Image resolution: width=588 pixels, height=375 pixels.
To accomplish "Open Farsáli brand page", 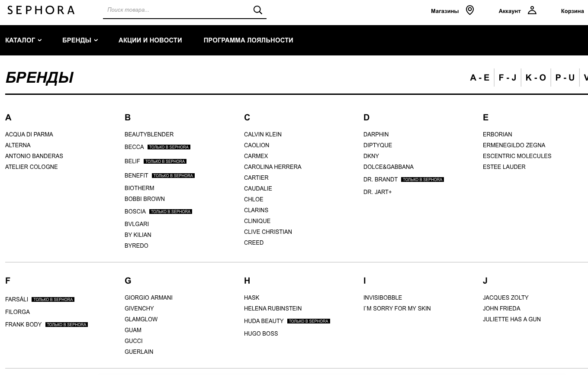I will (x=16, y=300).
